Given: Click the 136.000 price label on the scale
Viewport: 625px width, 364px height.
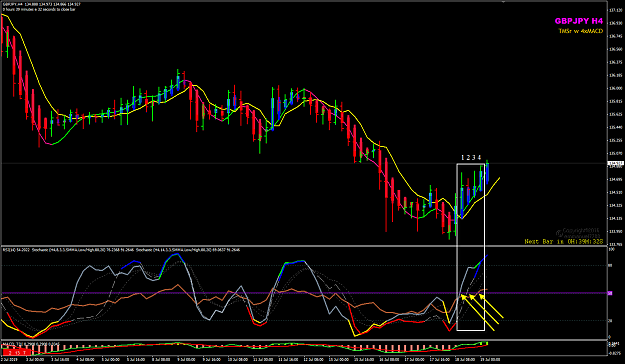Looking at the screenshot, I should tap(615, 88).
